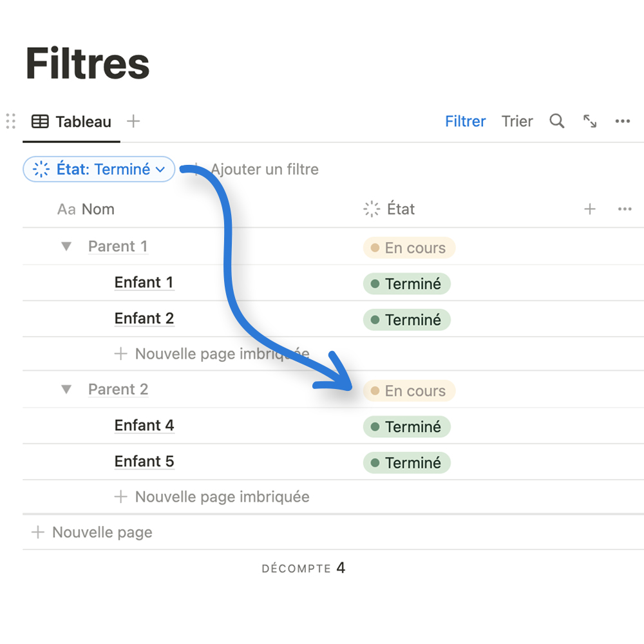Open the Enfant 4 page
Screen dimensions: 644x644
pyautogui.click(x=144, y=426)
